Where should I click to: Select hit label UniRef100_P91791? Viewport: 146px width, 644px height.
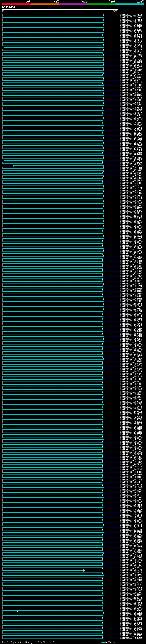(x=131, y=605)
